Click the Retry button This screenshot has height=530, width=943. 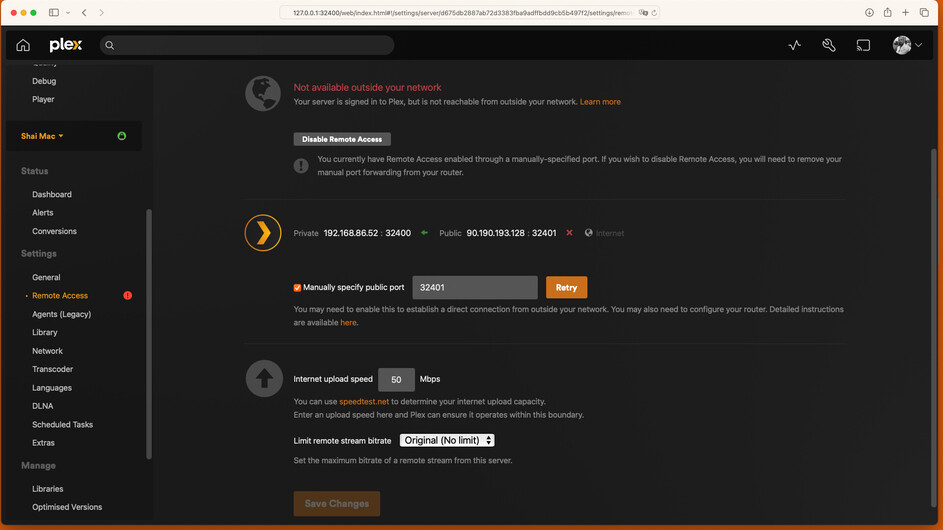[x=567, y=288]
